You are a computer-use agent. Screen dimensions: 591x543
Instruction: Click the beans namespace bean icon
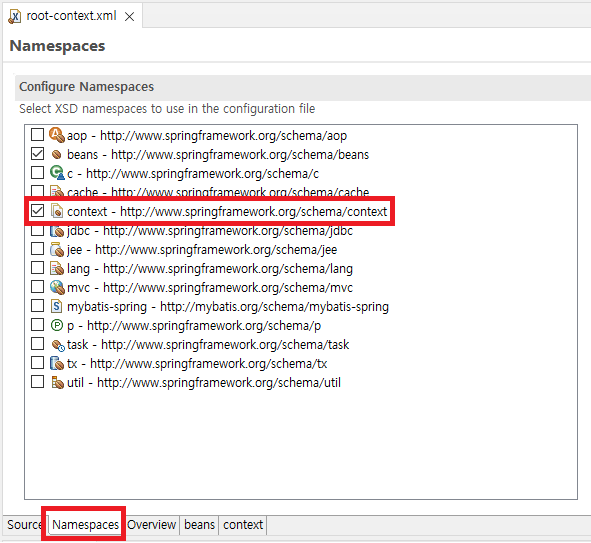point(57,154)
